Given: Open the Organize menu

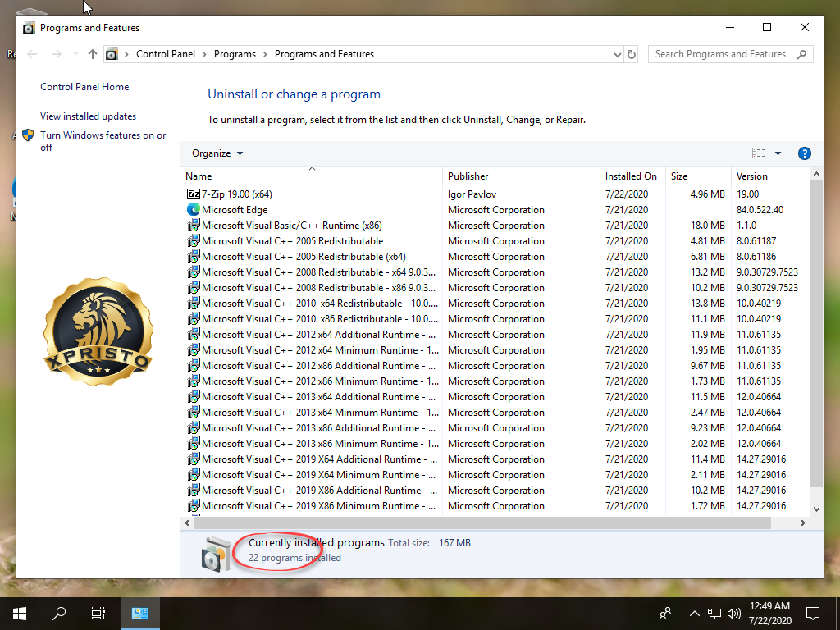Looking at the screenshot, I should [x=217, y=153].
